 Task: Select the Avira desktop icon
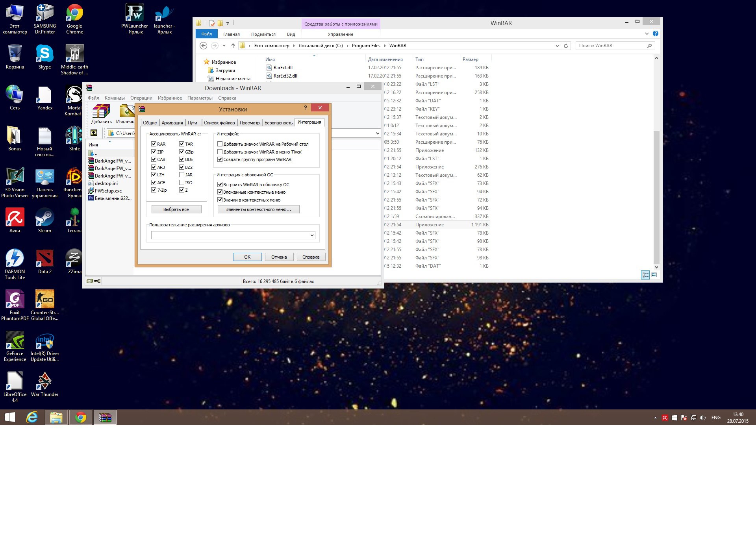click(x=15, y=220)
